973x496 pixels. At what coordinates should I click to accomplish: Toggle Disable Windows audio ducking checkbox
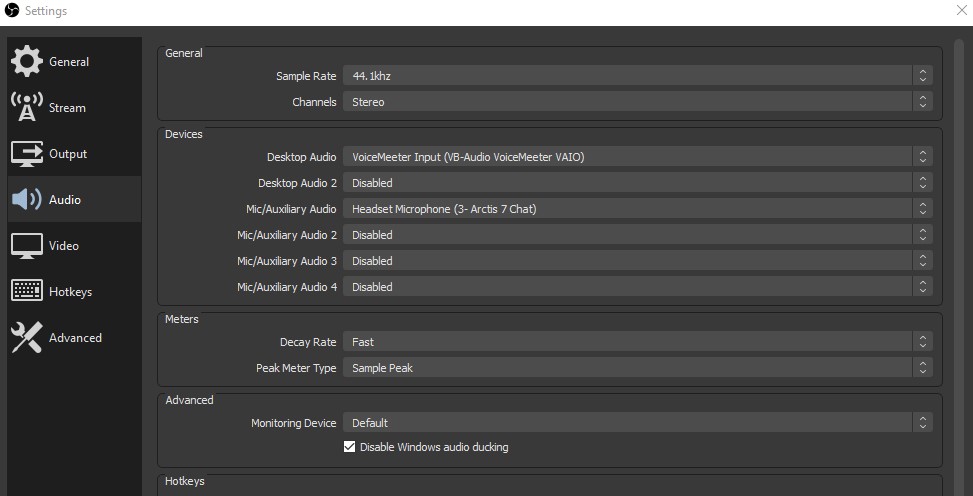(x=349, y=446)
